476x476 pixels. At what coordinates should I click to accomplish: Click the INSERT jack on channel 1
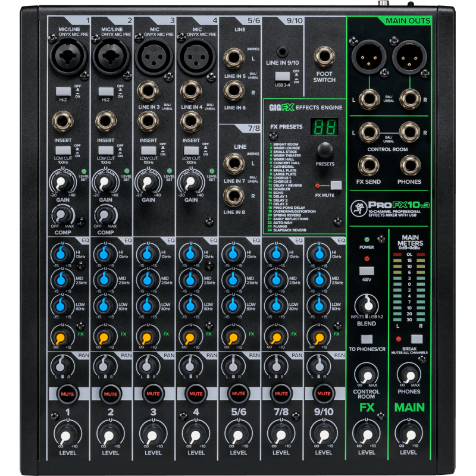(64, 121)
